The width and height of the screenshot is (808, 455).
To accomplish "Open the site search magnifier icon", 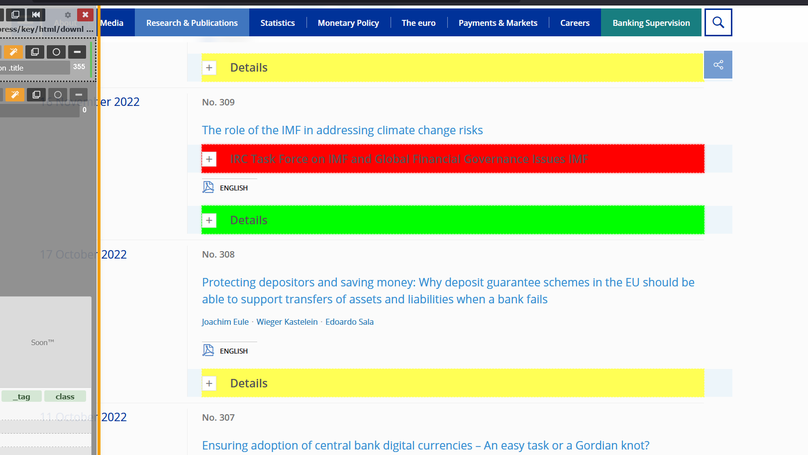I will pyautogui.click(x=718, y=22).
